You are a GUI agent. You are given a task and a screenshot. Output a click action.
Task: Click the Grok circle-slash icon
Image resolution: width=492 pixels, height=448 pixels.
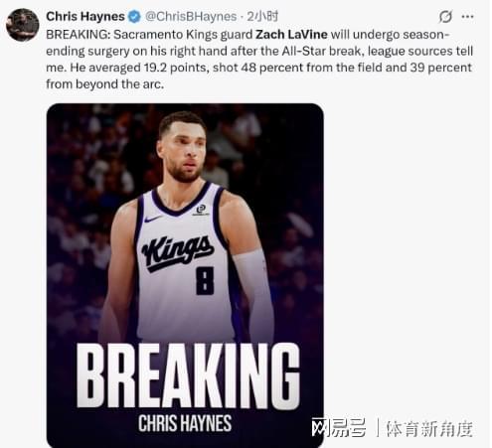tap(445, 16)
